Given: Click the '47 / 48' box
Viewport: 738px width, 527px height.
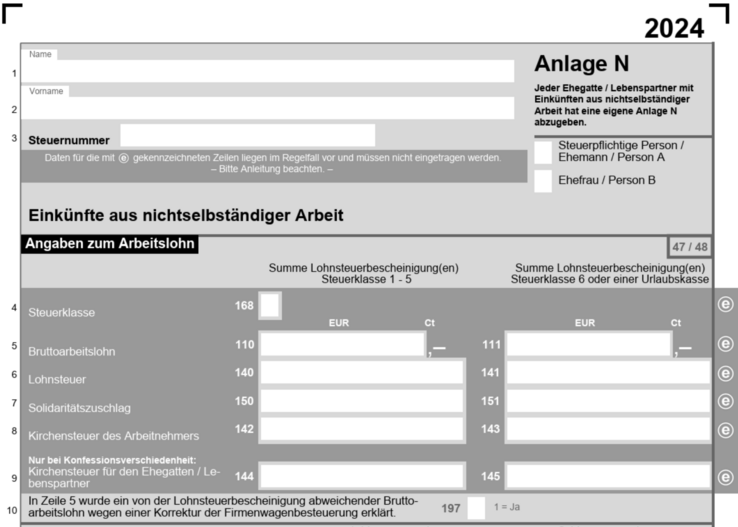Looking at the screenshot, I should coord(690,247).
